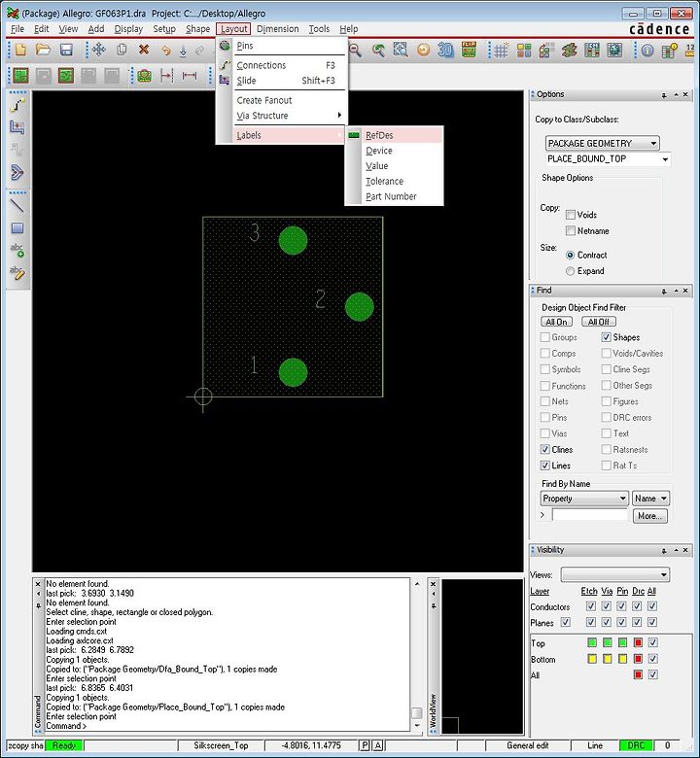Select the Move tool icon

point(99,50)
